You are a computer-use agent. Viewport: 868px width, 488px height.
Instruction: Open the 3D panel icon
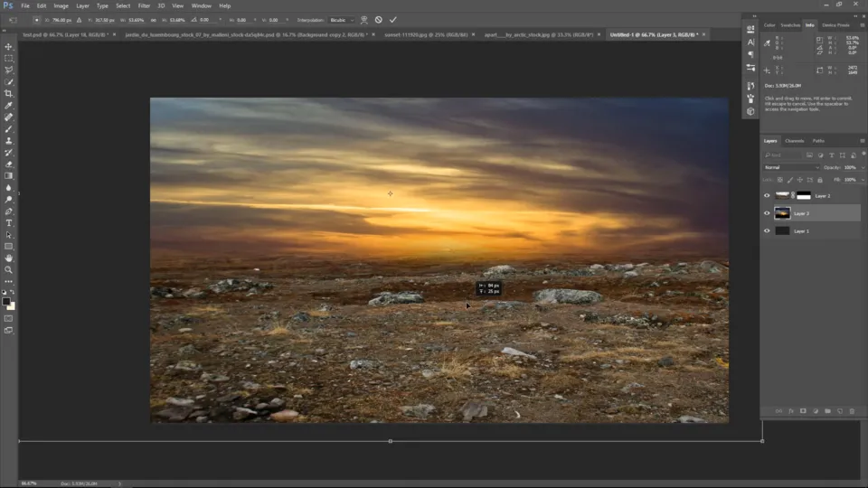pos(750,111)
